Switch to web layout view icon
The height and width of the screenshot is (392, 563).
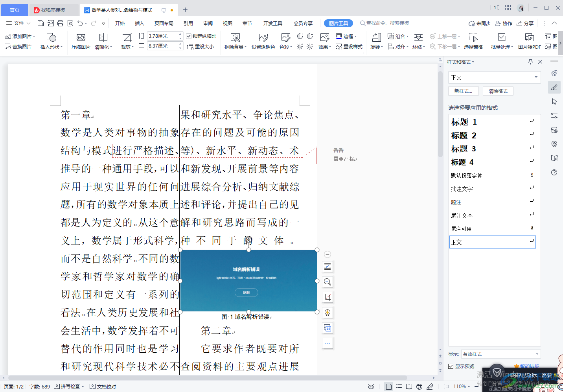(x=419, y=386)
